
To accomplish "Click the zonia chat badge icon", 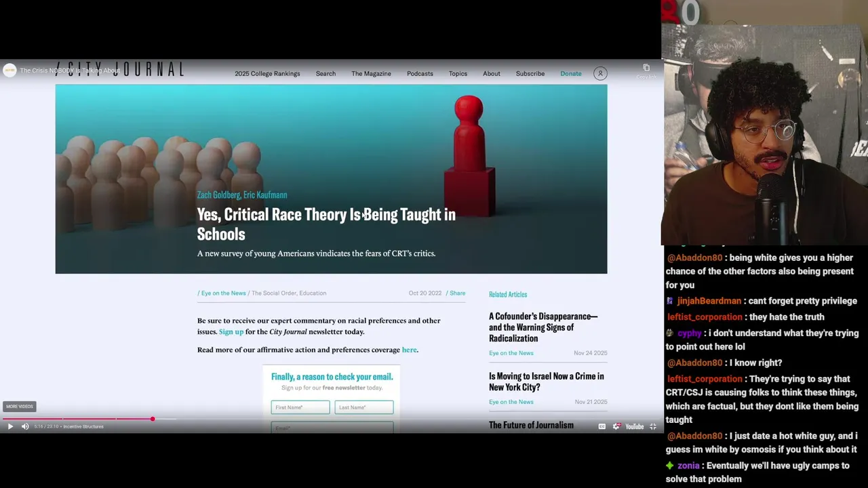I will coord(670,466).
